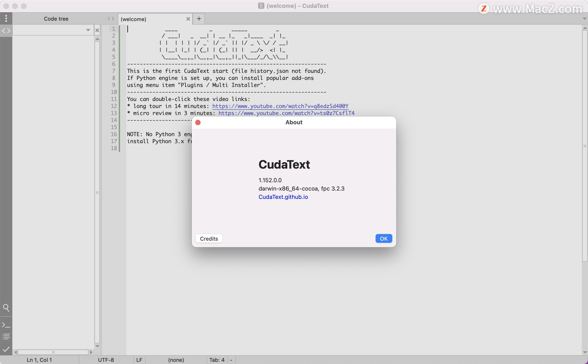This screenshot has width=588, height=364.
Task: Clear the code tree filter
Action: [x=97, y=30]
